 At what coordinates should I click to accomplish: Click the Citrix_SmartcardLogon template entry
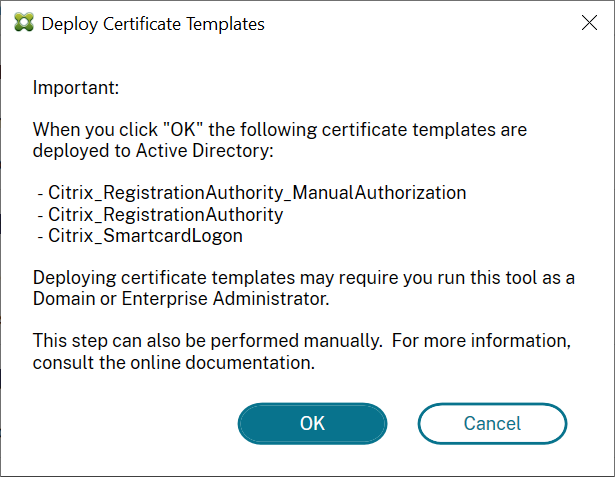click(x=146, y=236)
